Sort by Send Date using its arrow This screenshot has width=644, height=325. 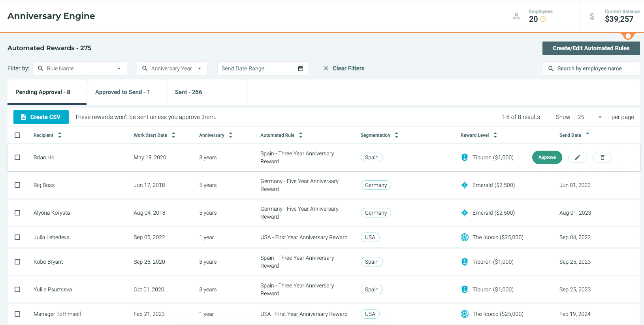point(588,134)
